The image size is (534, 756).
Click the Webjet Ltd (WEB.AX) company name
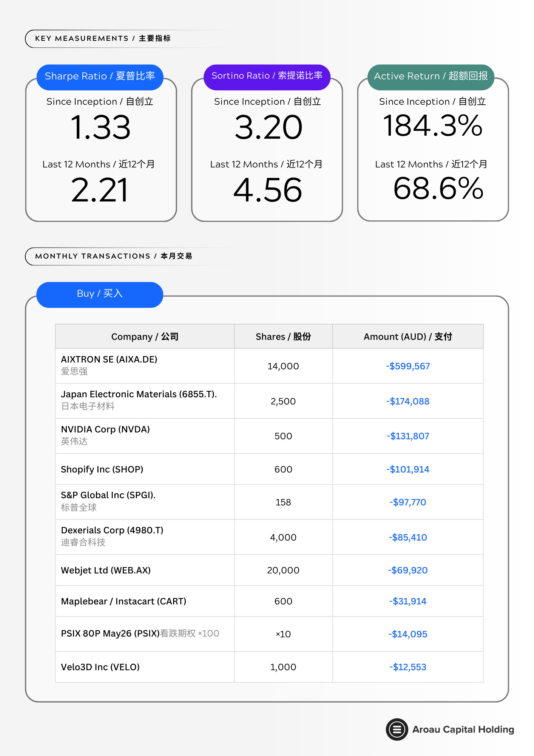click(106, 570)
